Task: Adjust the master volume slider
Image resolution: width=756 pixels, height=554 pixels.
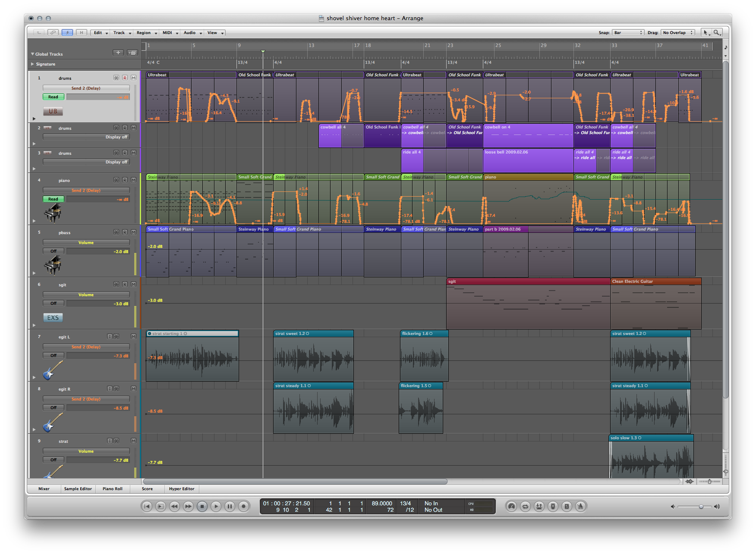Action: pos(701,507)
